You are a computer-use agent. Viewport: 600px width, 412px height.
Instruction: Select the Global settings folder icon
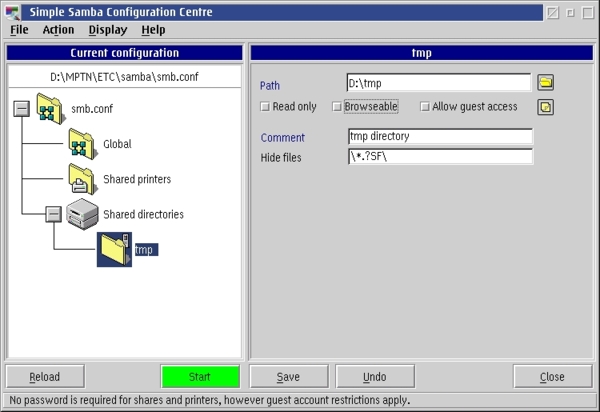coord(83,144)
